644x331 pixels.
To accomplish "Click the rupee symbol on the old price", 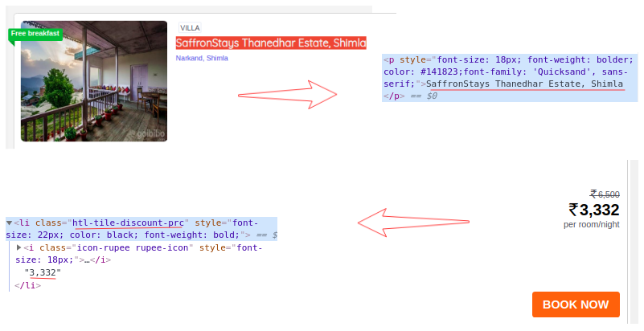I will (593, 194).
